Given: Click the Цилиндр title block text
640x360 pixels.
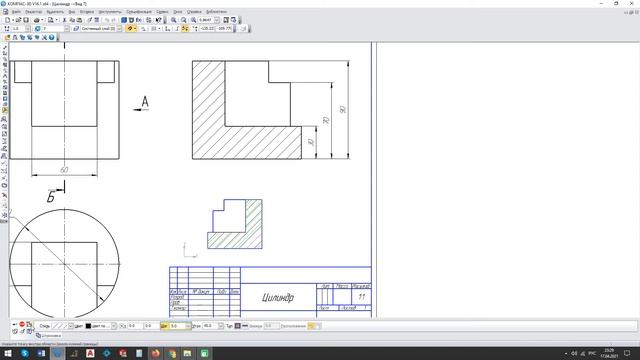Looking at the screenshot, I should 278,298.
